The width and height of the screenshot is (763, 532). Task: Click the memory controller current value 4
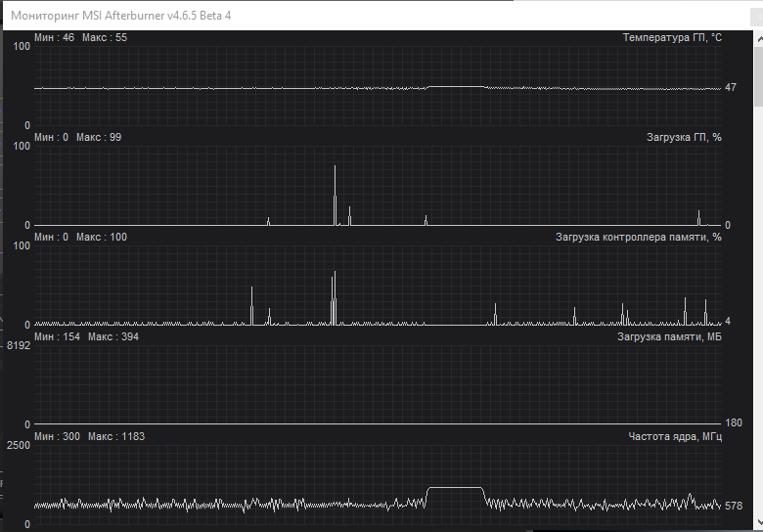tap(728, 321)
